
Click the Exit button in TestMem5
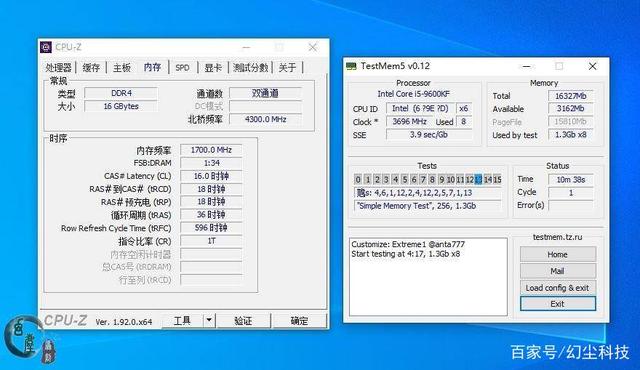558,304
